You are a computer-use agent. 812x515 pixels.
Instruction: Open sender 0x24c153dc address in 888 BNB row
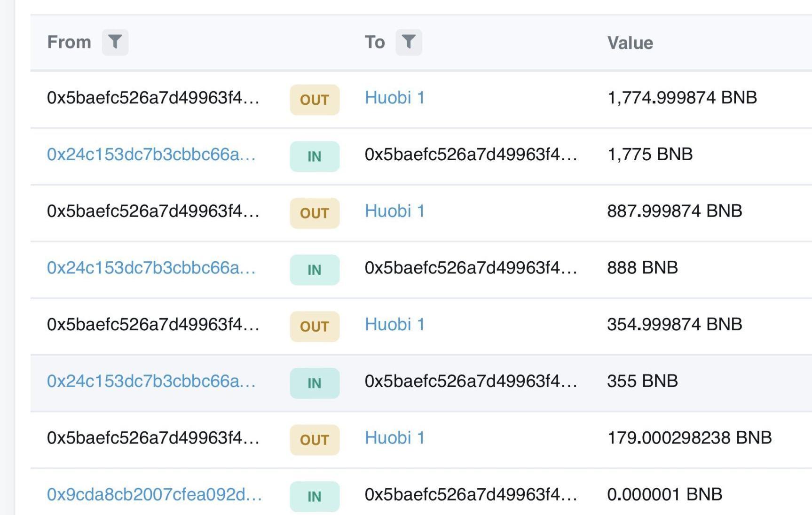(151, 268)
